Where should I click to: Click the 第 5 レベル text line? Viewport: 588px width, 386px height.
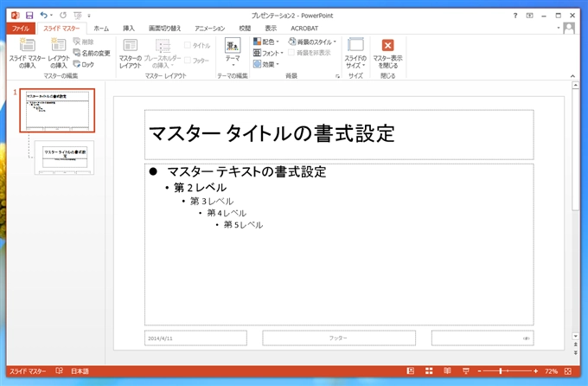[243, 224]
